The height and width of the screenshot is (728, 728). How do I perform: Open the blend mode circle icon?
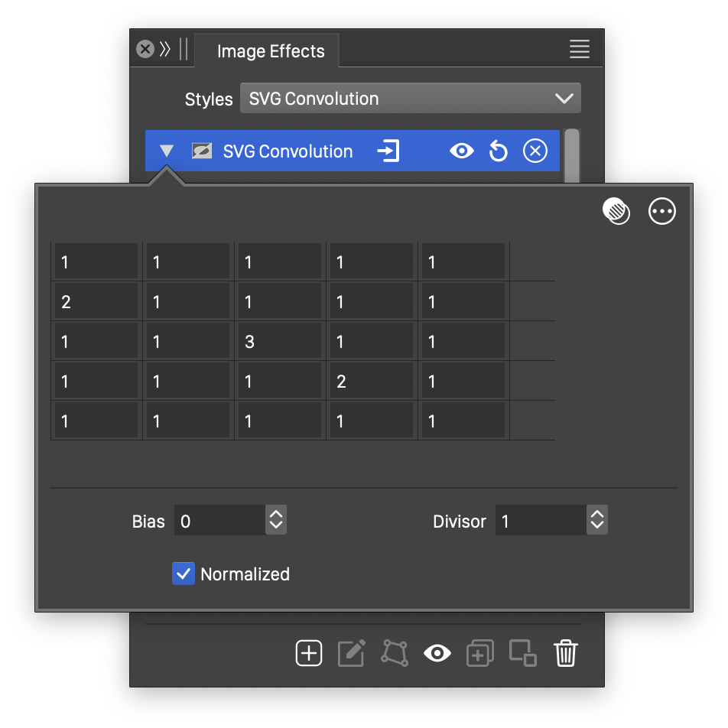[616, 211]
